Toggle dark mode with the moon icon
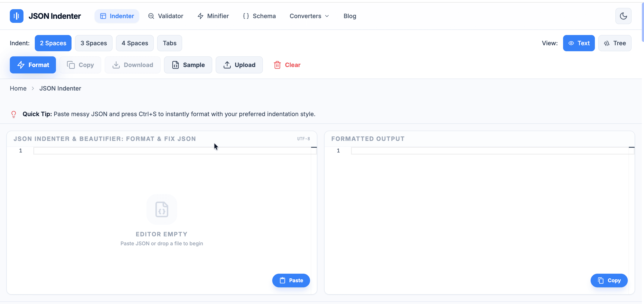This screenshot has height=304, width=644. [x=623, y=16]
